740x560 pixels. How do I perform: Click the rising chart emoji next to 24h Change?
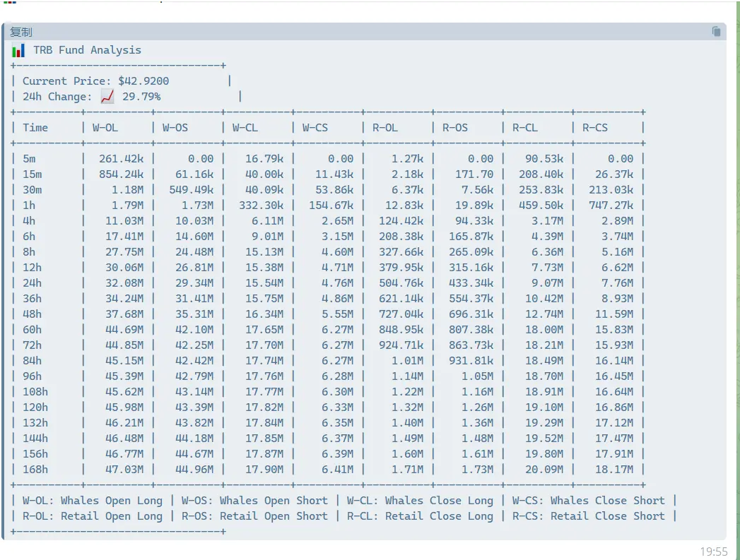[107, 97]
